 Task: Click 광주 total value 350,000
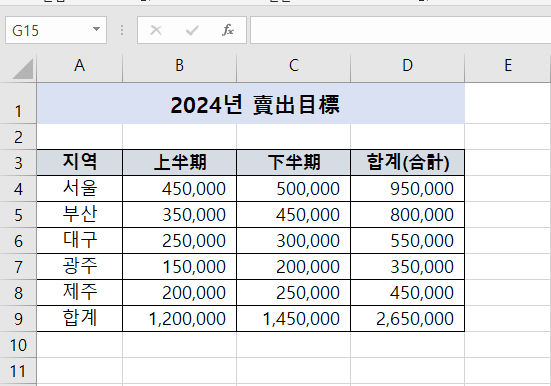(408, 266)
